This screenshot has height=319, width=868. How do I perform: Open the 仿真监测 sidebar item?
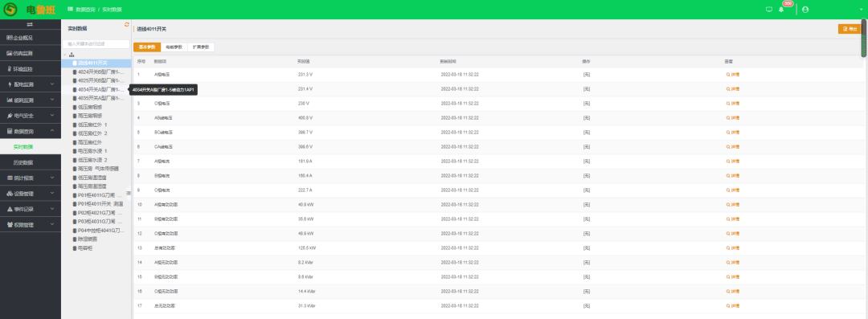pyautogui.click(x=31, y=54)
